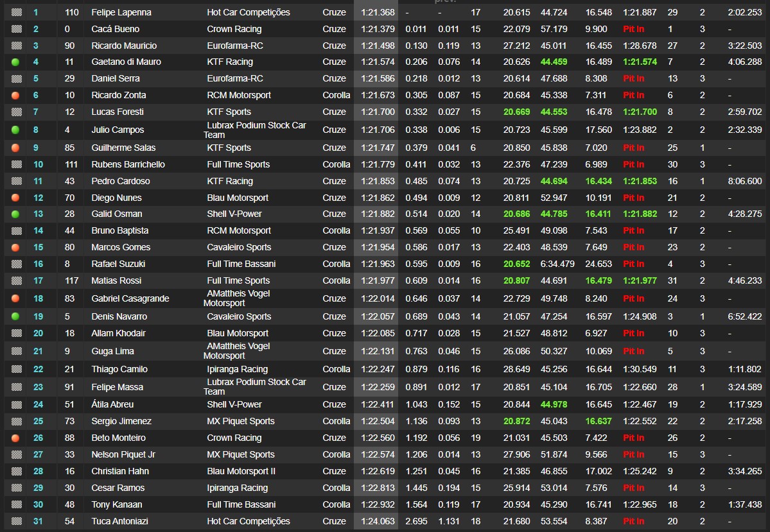Click the checkered flag icon for Tuca Antoniazi
The height and width of the screenshot is (532, 770).
pos(17,521)
